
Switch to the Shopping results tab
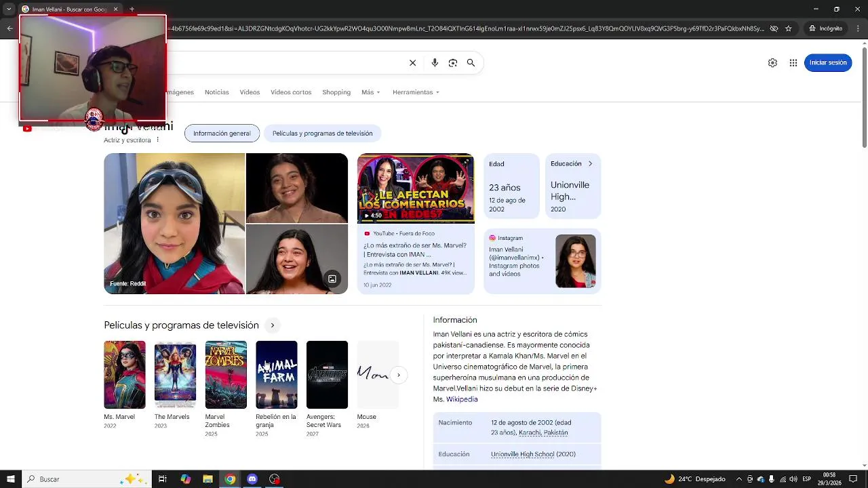(336, 92)
